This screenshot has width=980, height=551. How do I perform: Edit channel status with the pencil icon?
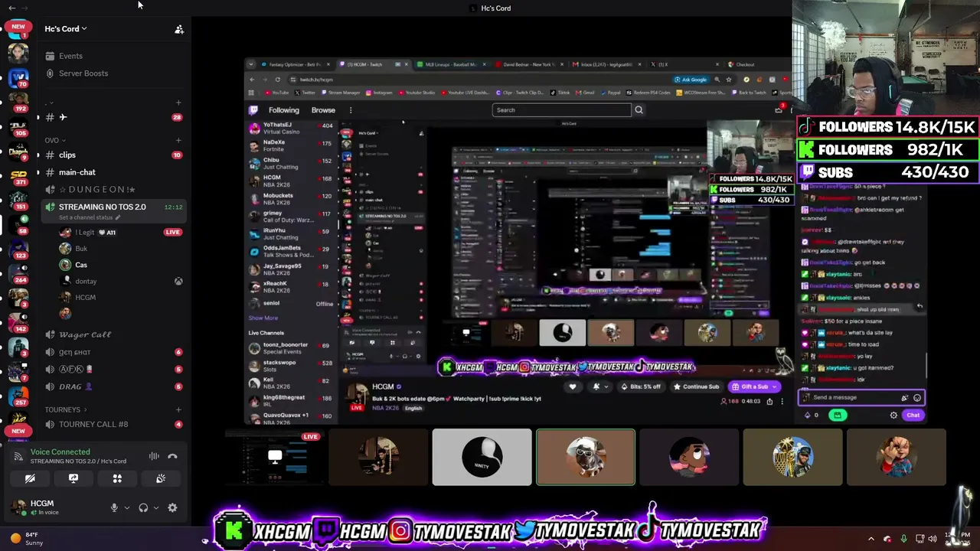(x=118, y=217)
